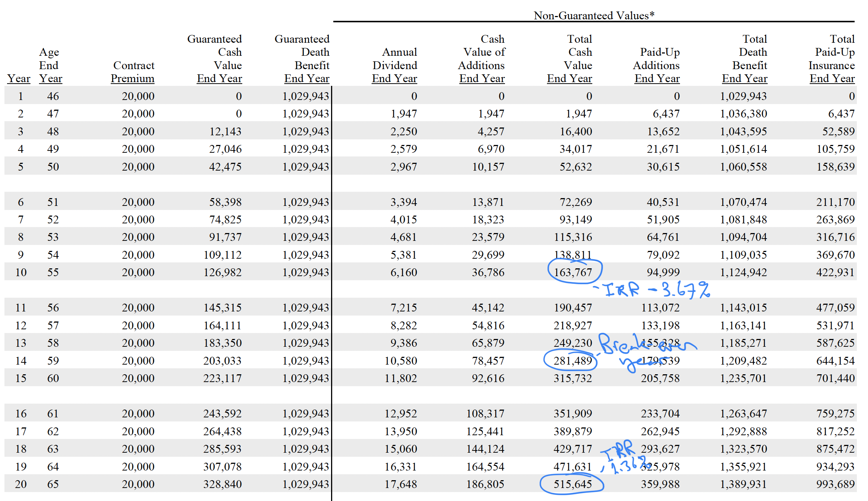Click the 186,805 cash value of additions cell
The image size is (868, 501).
pos(485,484)
